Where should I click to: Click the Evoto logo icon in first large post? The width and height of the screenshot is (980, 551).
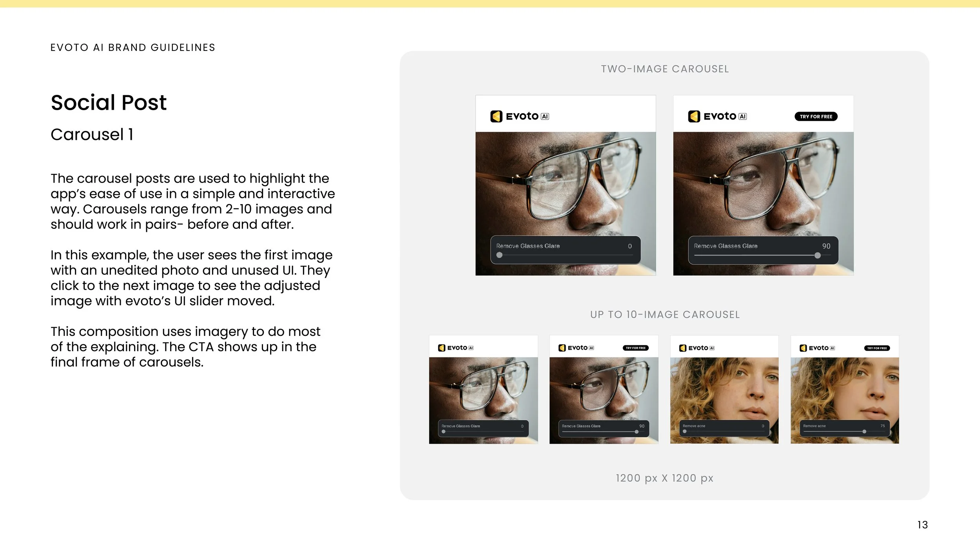pyautogui.click(x=496, y=116)
